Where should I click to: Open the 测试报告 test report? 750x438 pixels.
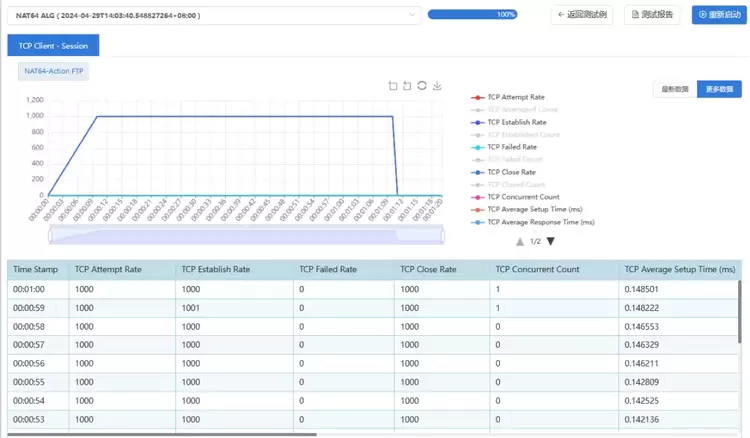(x=652, y=15)
